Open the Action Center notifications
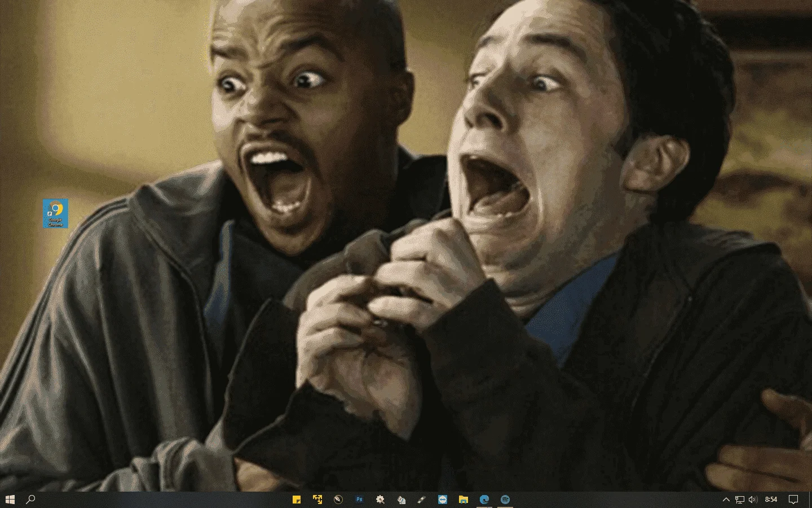812x508 pixels. click(x=793, y=500)
